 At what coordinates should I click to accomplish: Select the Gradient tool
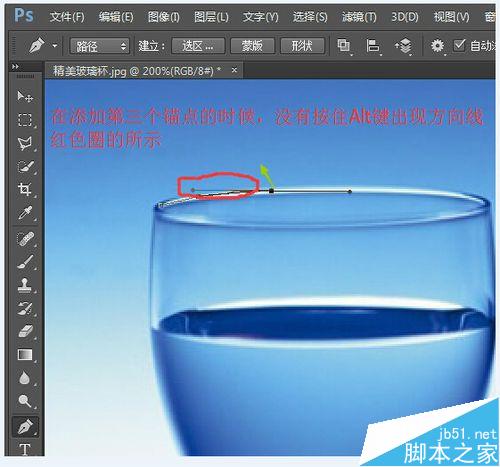[x=25, y=355]
